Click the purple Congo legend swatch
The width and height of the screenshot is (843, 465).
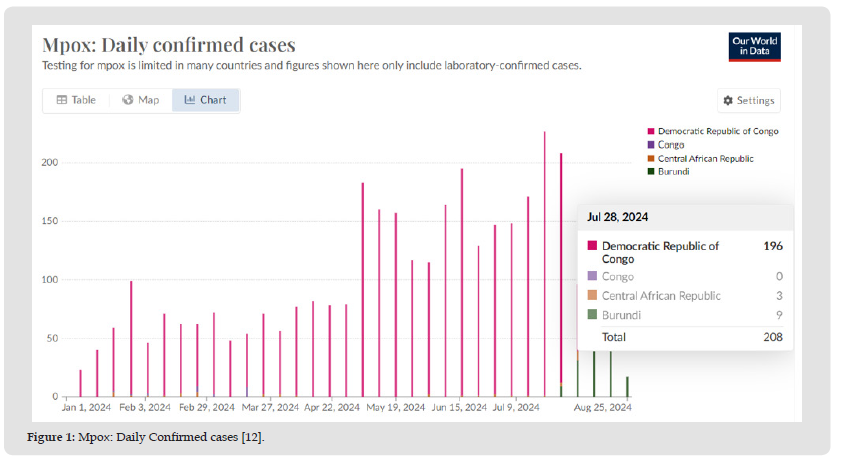click(x=651, y=145)
